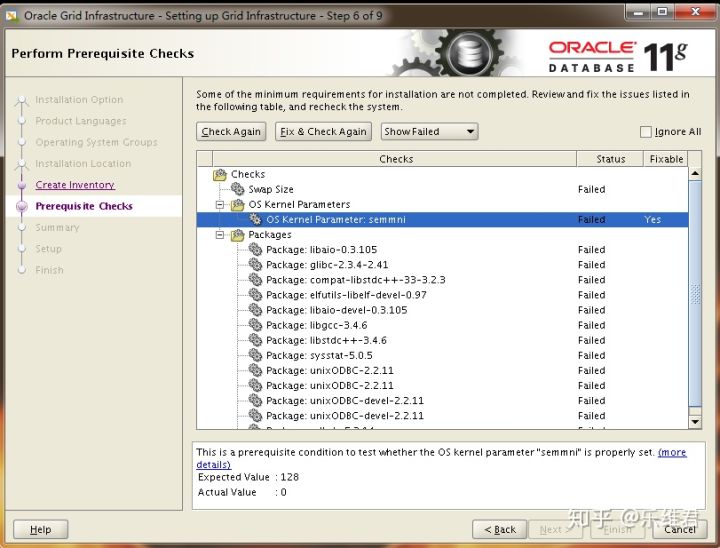Viewport: 720px width, 548px height.
Task: Open the more details link
Action: [x=672, y=453]
